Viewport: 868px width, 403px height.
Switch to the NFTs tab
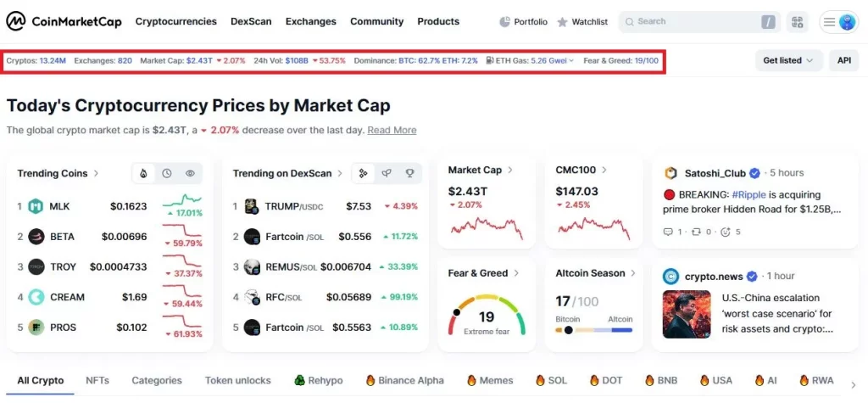(97, 380)
